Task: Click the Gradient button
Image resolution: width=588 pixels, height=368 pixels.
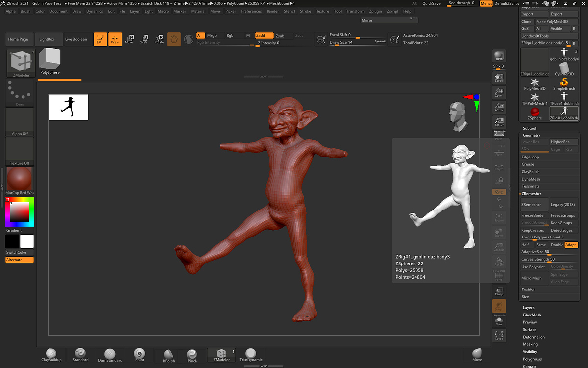Action: [20, 230]
